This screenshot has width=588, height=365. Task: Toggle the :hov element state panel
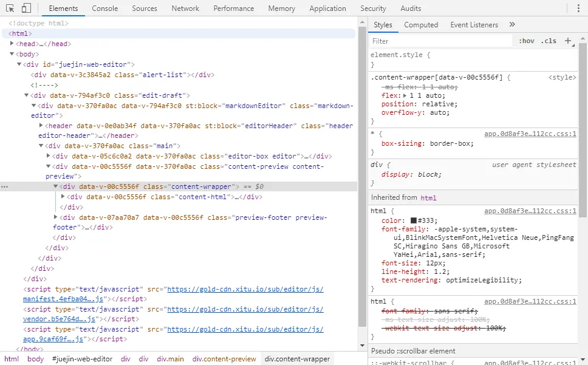pyautogui.click(x=527, y=41)
